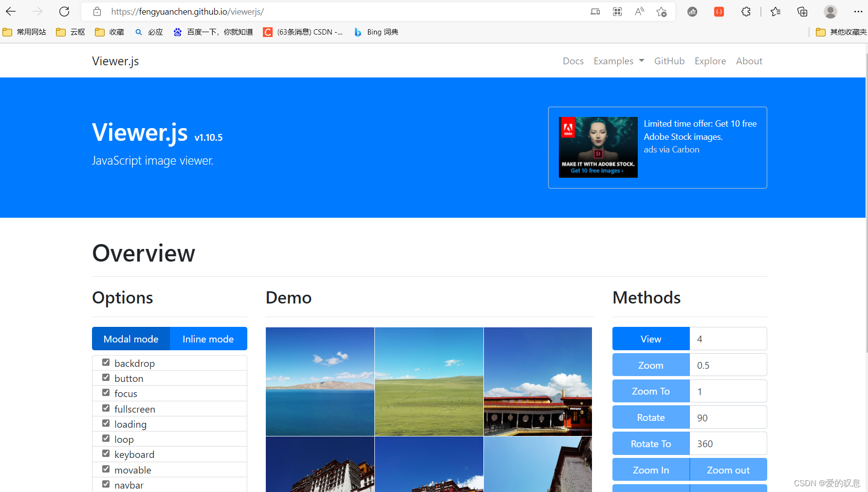Click the Rotate value input field
Viewport: 868px width, 492px height.
point(727,417)
